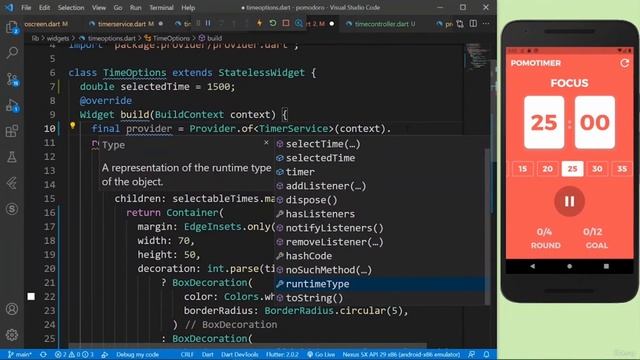Click Nexus 5X emulator device selector

(401, 354)
